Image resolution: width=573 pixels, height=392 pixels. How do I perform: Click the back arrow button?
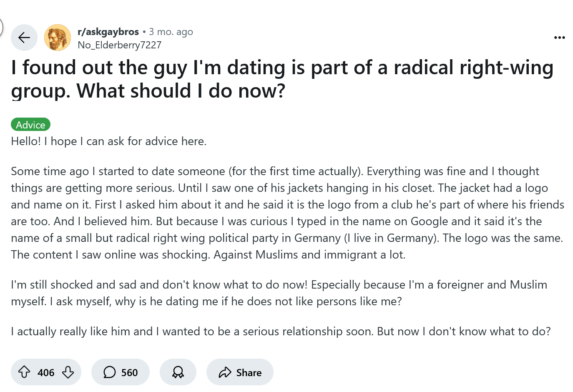point(24,38)
